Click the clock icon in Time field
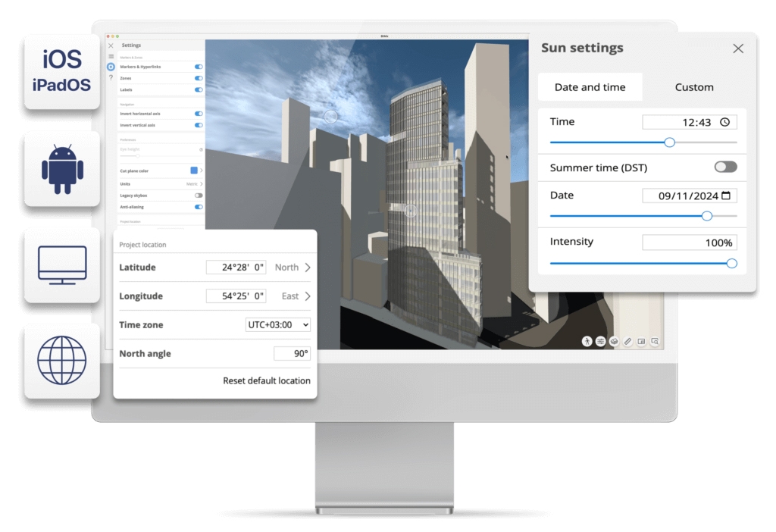 (725, 122)
